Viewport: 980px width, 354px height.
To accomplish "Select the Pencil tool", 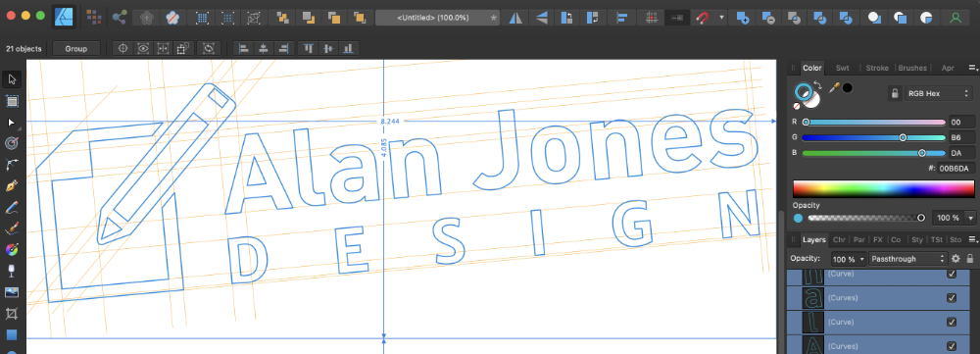I will (x=11, y=207).
